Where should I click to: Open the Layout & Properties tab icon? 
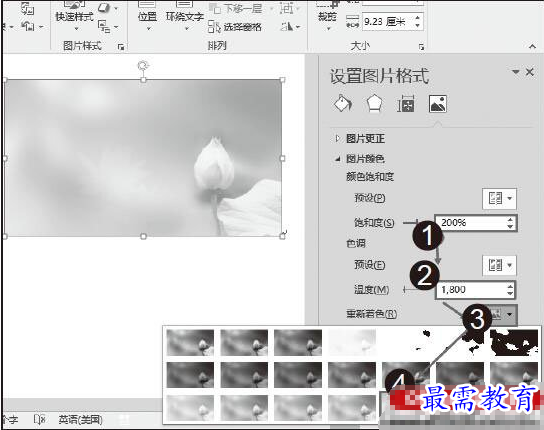(x=406, y=103)
